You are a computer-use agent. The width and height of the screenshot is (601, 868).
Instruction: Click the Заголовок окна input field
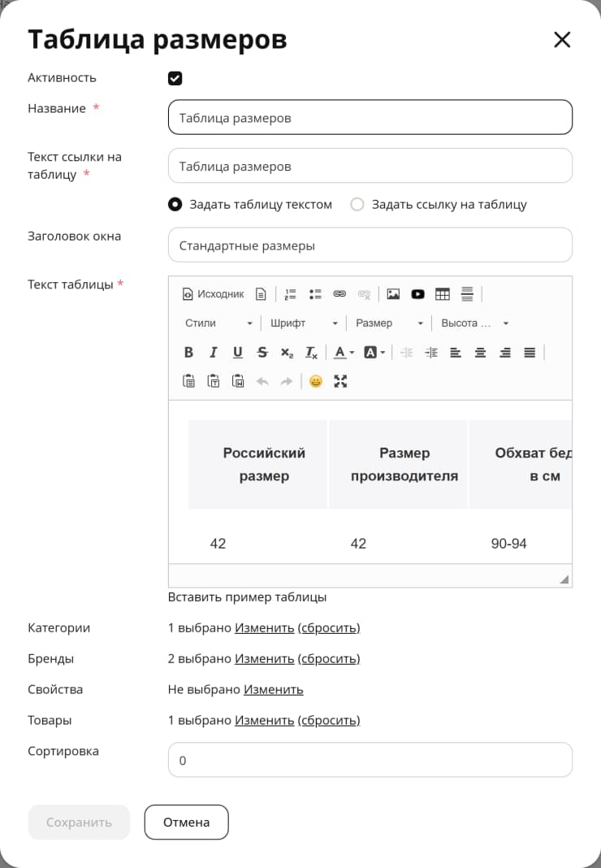[370, 245]
